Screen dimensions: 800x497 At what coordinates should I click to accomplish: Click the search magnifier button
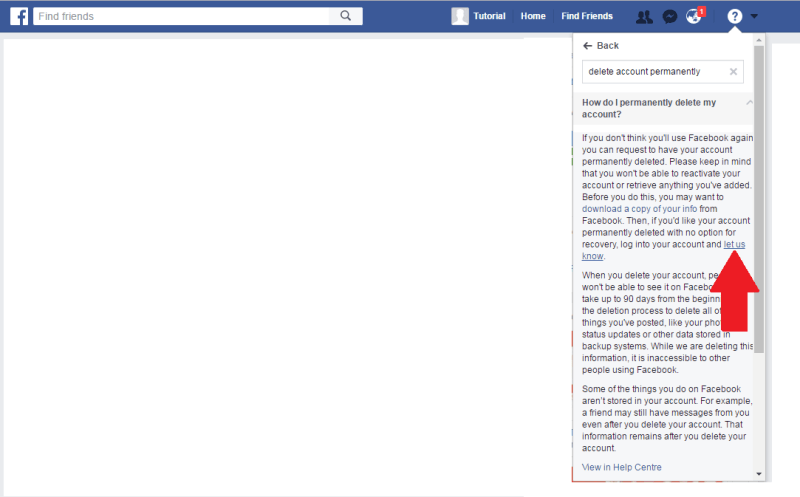pyautogui.click(x=345, y=16)
